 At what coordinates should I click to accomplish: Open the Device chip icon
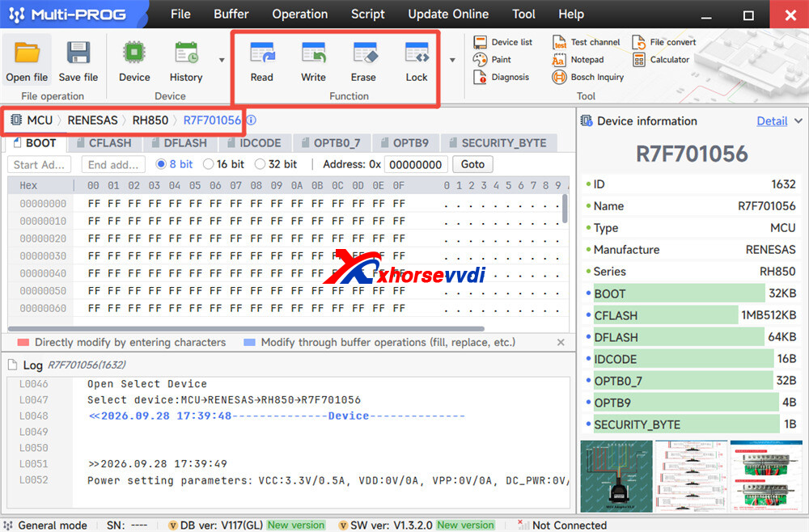[x=134, y=53]
